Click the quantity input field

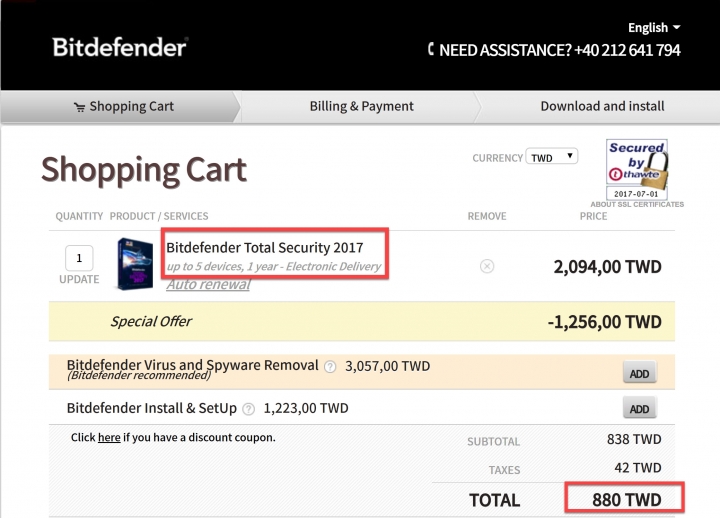click(x=79, y=258)
